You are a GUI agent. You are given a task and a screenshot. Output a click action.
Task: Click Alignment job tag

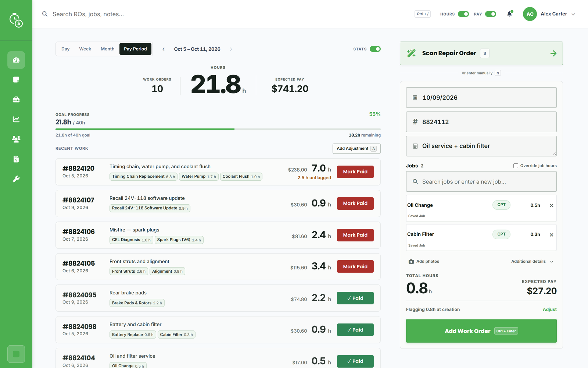(x=167, y=272)
